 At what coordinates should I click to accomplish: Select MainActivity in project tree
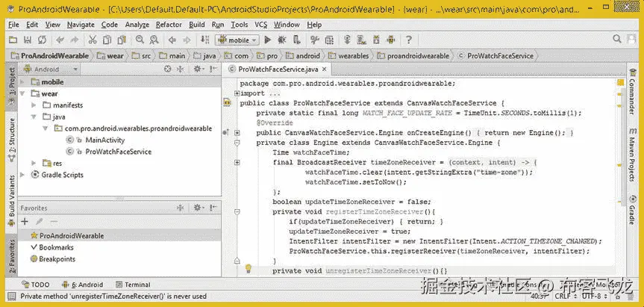(x=104, y=140)
